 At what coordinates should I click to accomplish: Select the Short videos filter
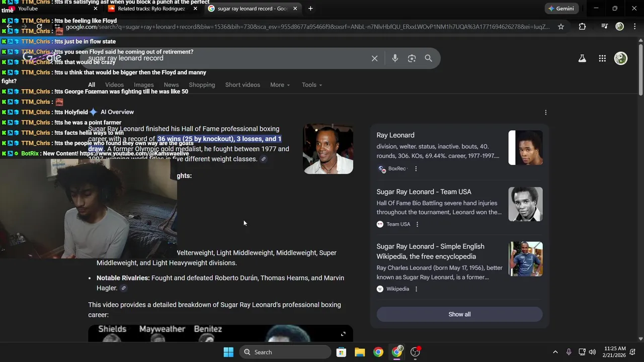[243, 85]
